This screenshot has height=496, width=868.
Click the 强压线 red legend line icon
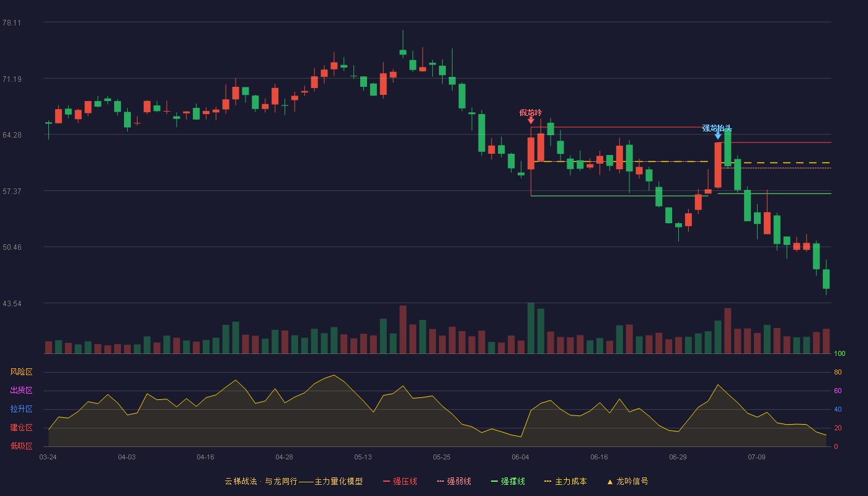(386, 482)
